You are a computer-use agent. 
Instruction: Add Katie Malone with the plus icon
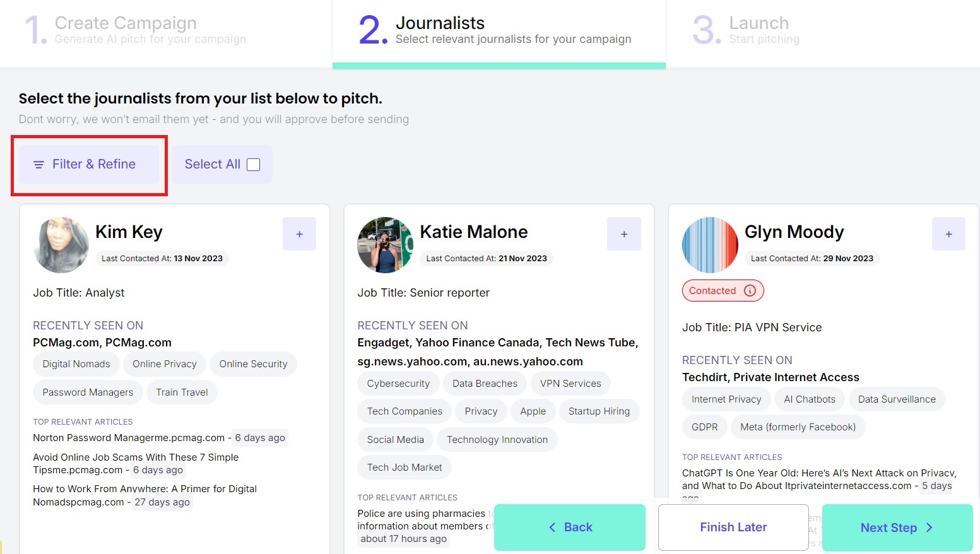point(624,234)
